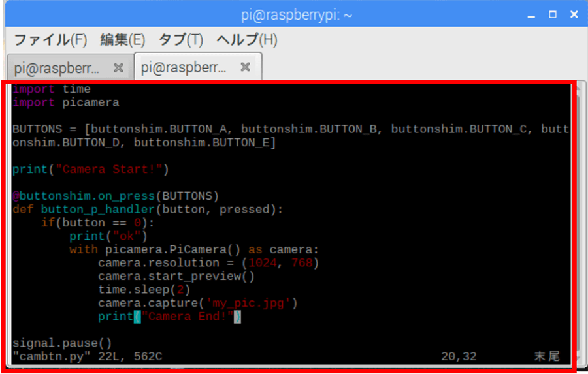Viewport: 588px width, 374px height.
Task: Click the 末尾 status indicator
Action: (547, 356)
